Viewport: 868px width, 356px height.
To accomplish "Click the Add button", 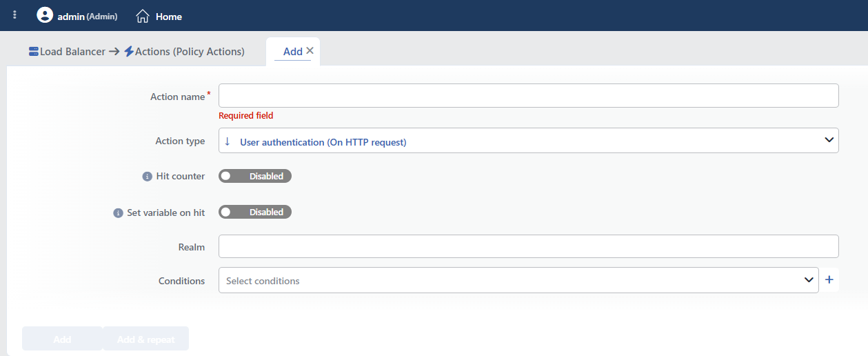I will 62,339.
